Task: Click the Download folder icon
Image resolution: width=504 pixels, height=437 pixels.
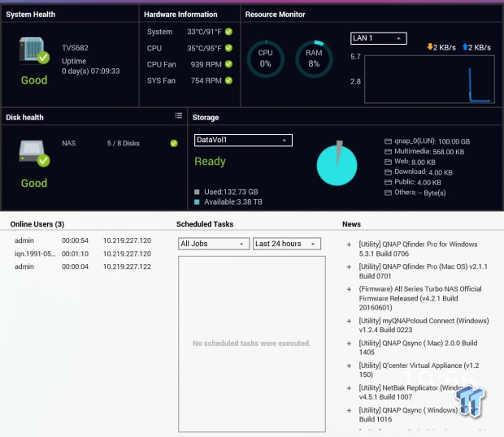Action: click(388, 172)
